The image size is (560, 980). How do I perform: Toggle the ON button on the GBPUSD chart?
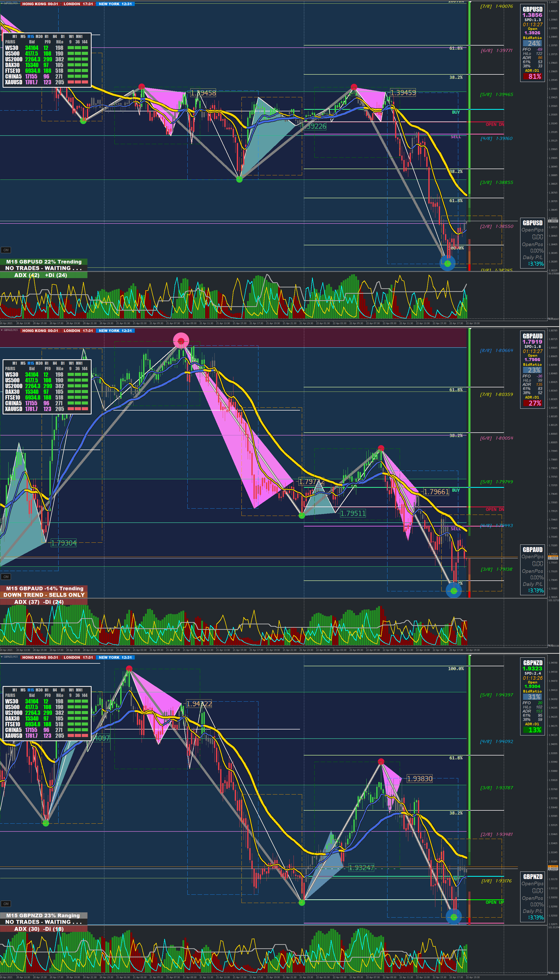click(x=6, y=250)
